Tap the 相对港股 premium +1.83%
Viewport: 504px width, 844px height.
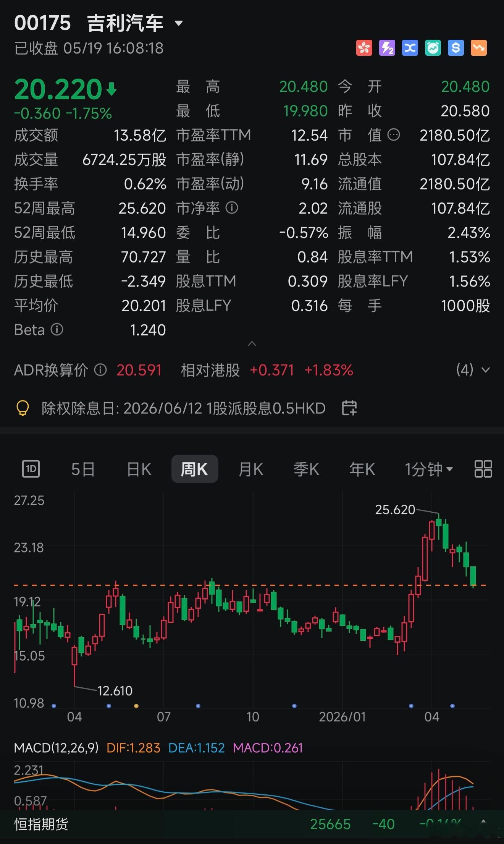coord(329,370)
